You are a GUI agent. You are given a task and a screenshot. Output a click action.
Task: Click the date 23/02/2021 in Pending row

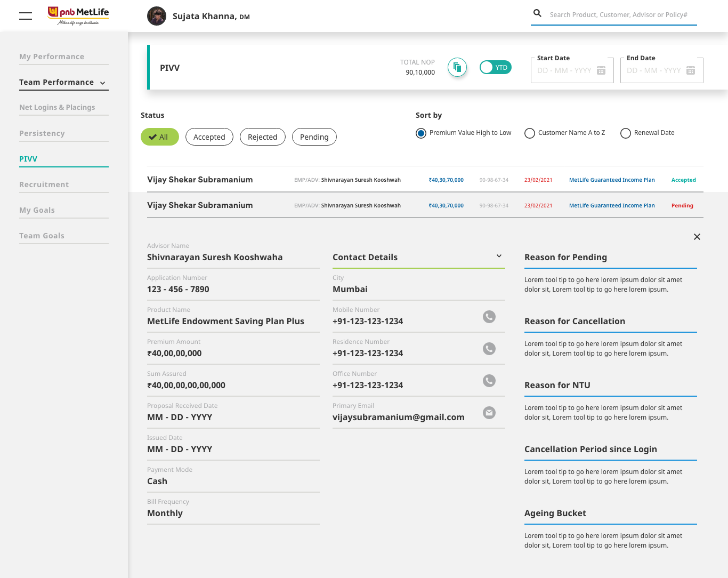tap(538, 205)
